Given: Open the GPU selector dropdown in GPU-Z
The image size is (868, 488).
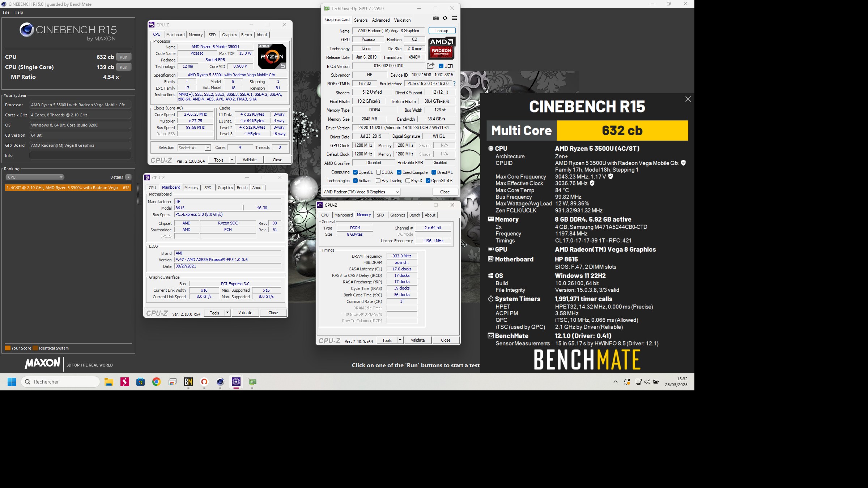Looking at the screenshot, I should pos(361,192).
